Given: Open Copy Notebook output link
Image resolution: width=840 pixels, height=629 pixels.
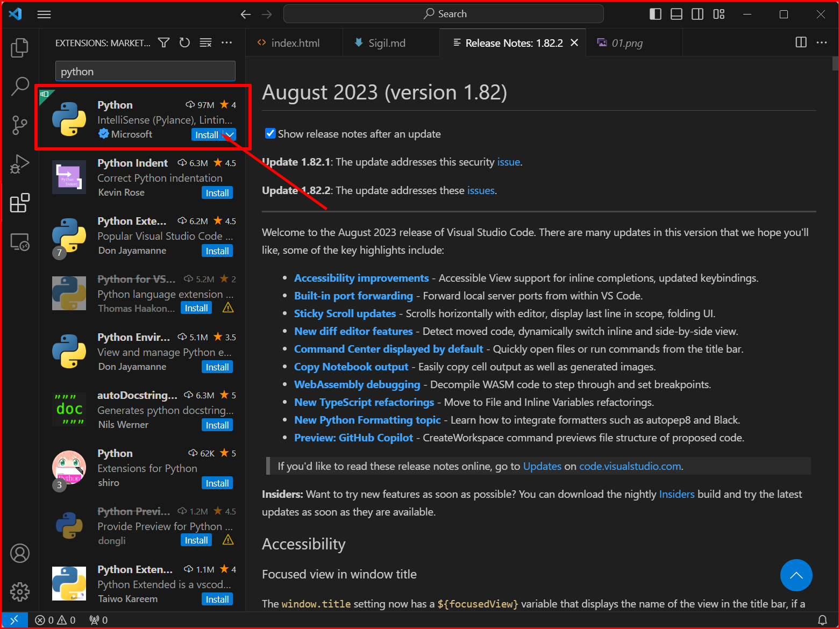Looking at the screenshot, I should tap(351, 367).
